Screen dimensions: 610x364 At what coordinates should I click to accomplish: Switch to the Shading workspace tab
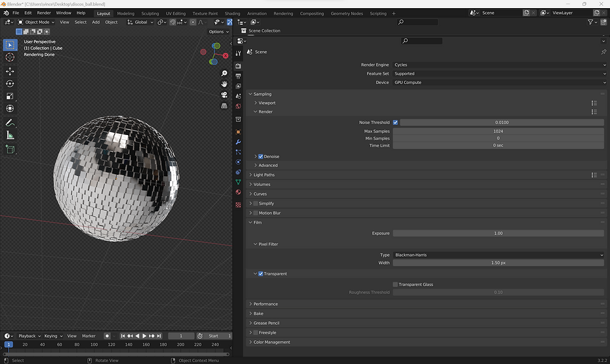coord(232,13)
